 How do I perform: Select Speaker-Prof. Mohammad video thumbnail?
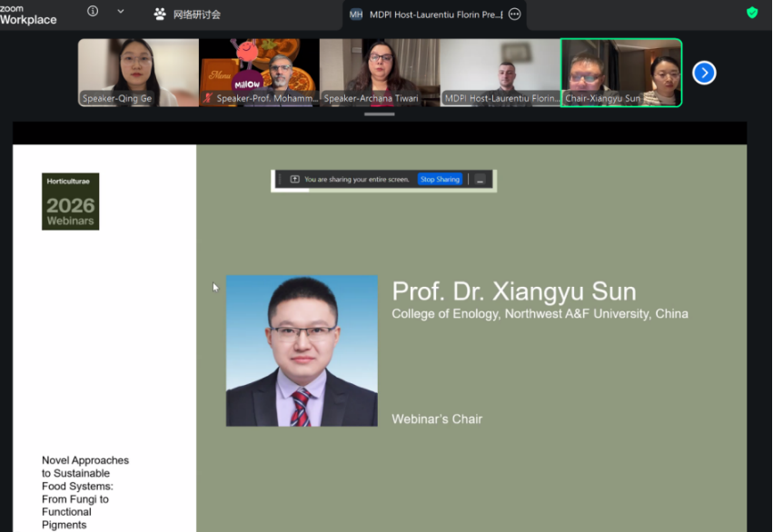pos(259,73)
